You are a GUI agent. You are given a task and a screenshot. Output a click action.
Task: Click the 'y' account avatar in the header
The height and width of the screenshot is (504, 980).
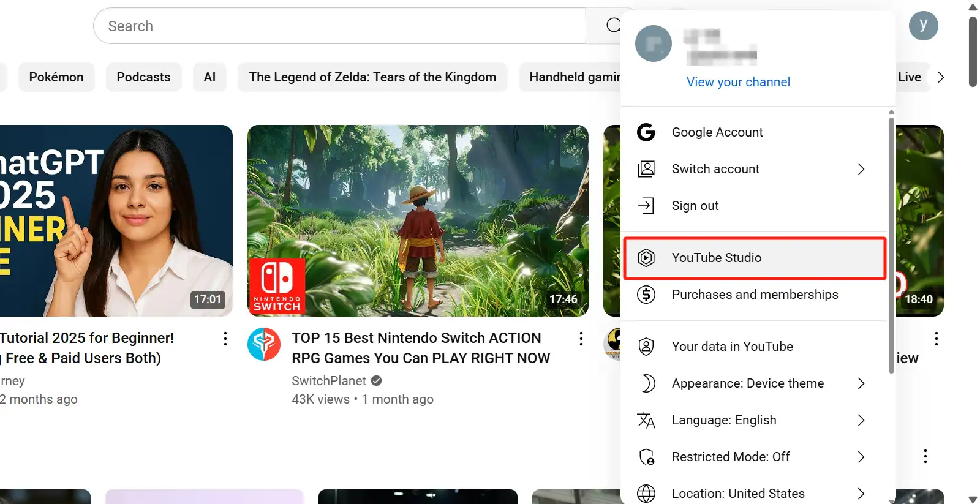click(x=924, y=26)
